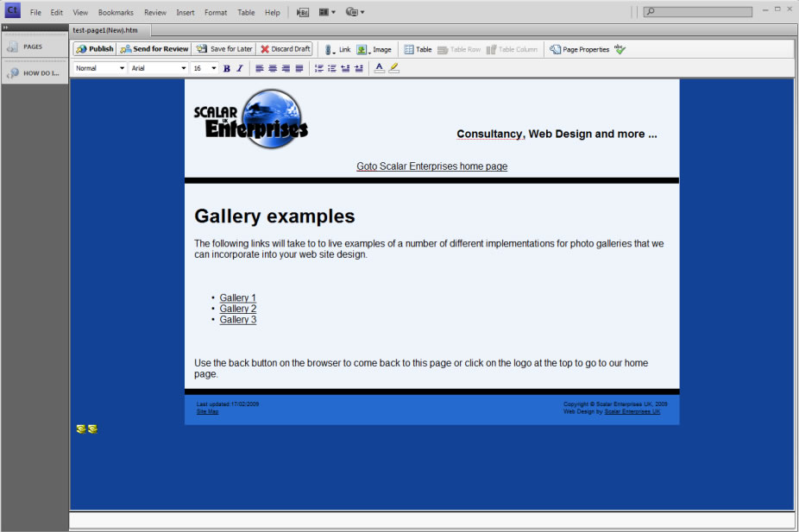This screenshot has width=799, height=532.
Task: Toggle bold formatting
Action: (x=227, y=68)
